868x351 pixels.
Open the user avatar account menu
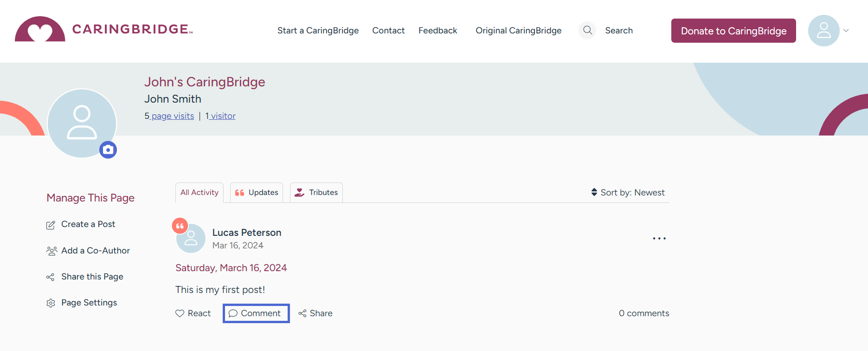[823, 31]
